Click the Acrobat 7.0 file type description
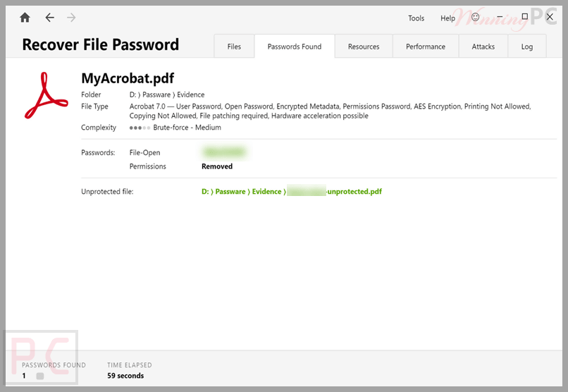 [x=330, y=111]
